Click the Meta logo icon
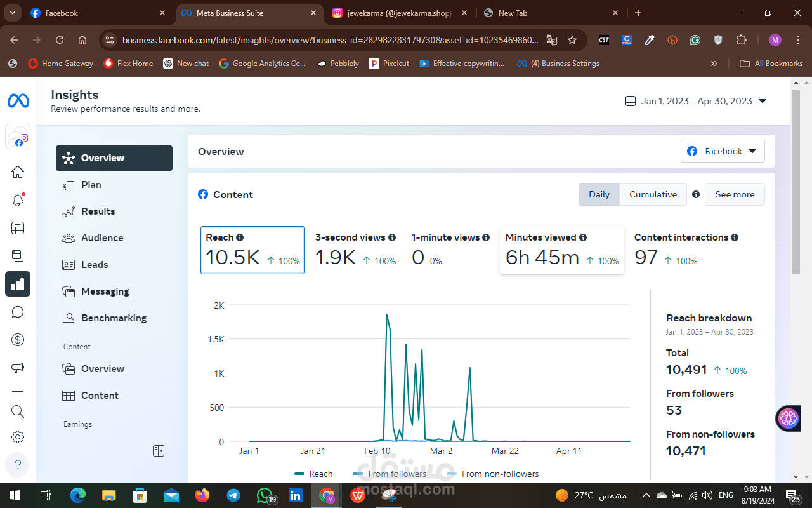 tap(18, 101)
